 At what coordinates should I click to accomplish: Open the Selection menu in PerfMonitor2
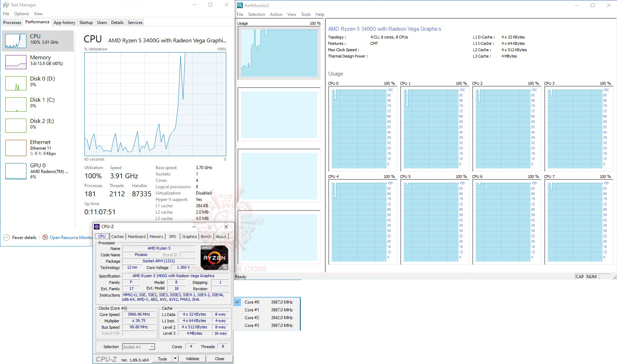(256, 14)
